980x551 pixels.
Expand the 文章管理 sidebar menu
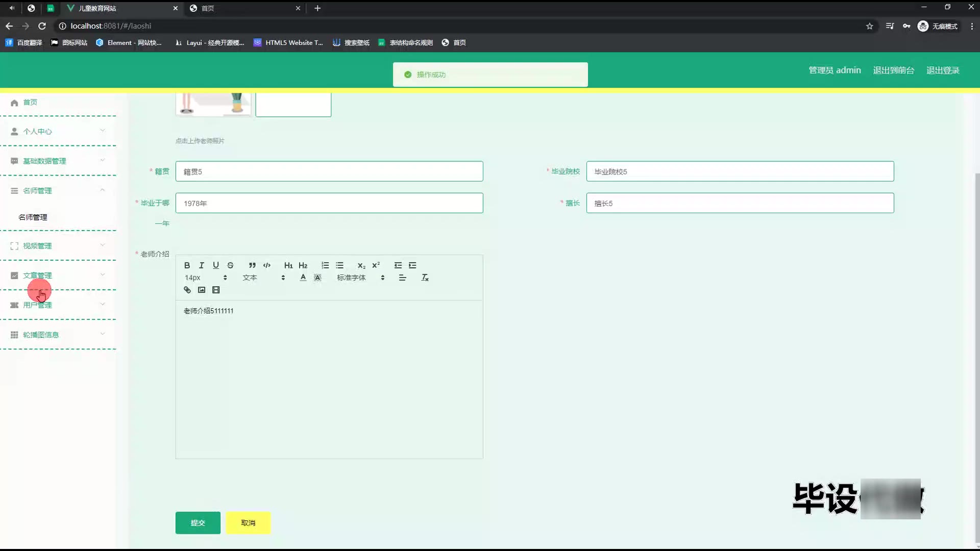[x=58, y=275]
